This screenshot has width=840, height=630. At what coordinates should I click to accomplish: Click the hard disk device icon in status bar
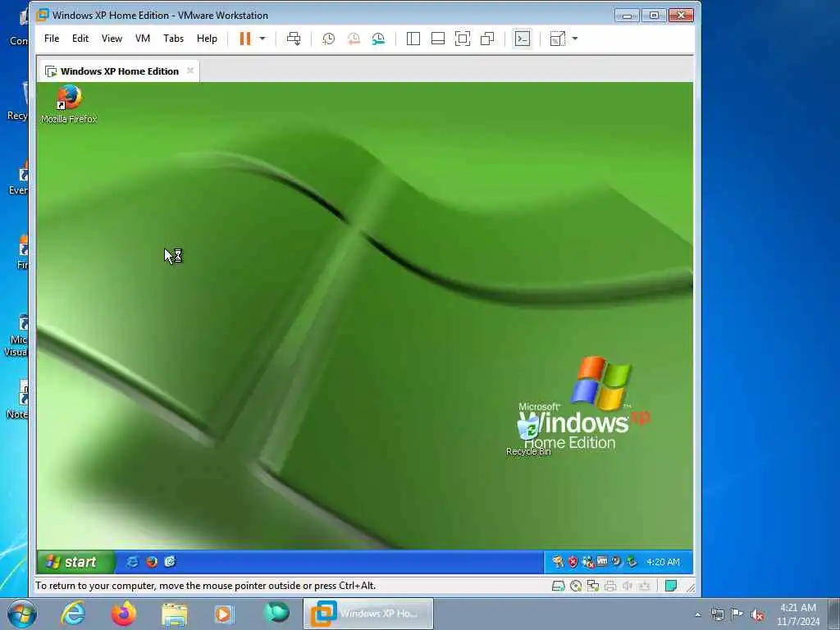click(558, 586)
